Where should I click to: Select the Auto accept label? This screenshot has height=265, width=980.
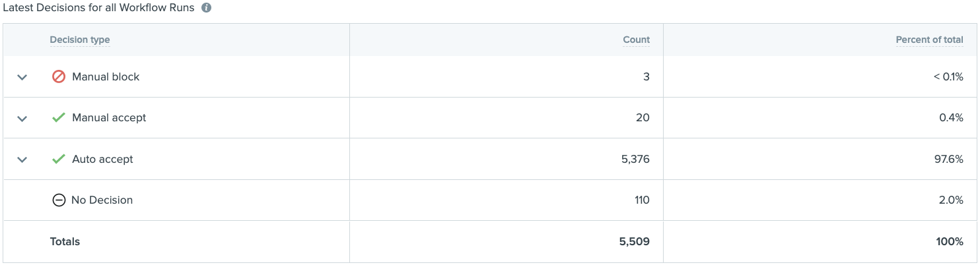102,159
